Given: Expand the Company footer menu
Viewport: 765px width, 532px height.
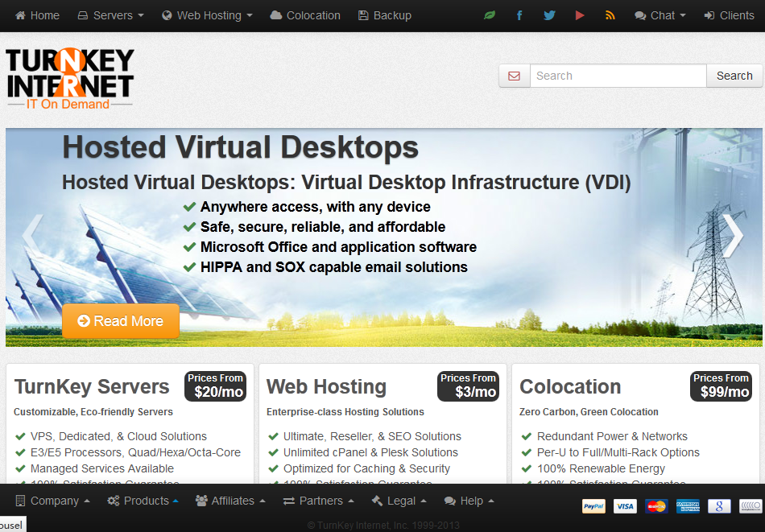Looking at the screenshot, I should pos(52,501).
